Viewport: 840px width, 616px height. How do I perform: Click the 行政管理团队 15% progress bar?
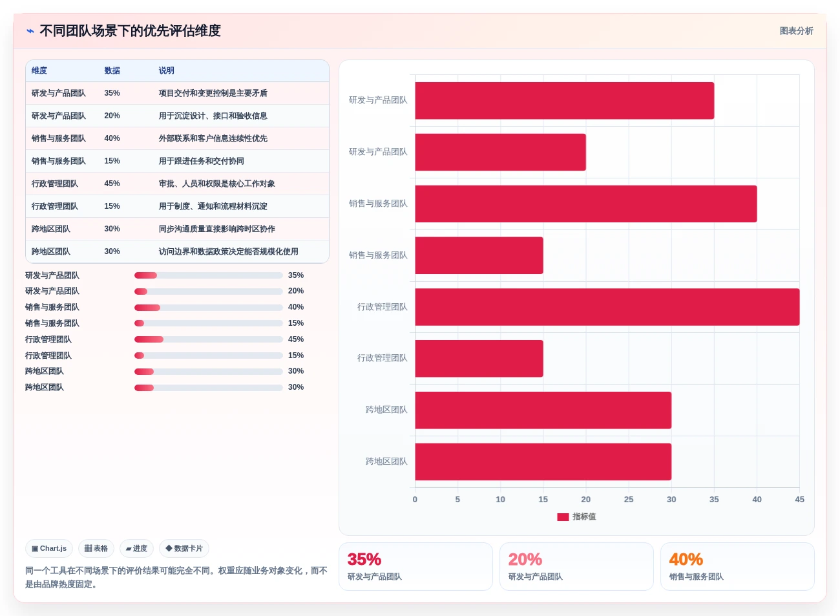click(x=209, y=356)
